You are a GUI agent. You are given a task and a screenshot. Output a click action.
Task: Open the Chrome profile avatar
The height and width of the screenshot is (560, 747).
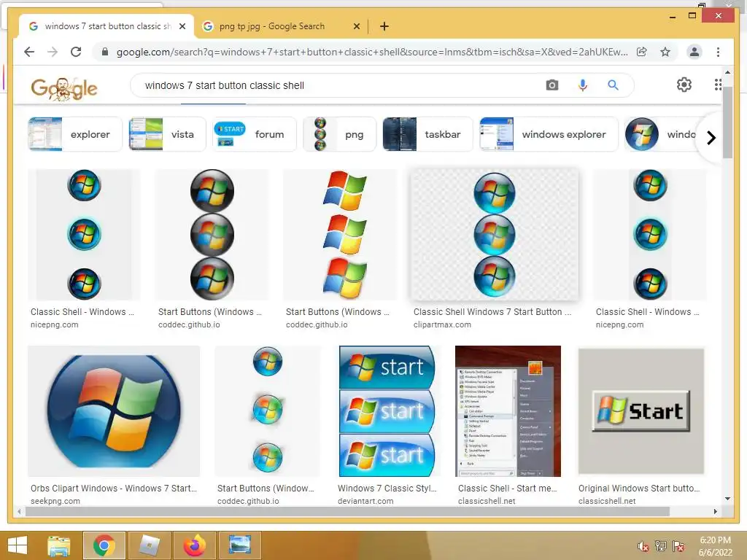click(694, 52)
